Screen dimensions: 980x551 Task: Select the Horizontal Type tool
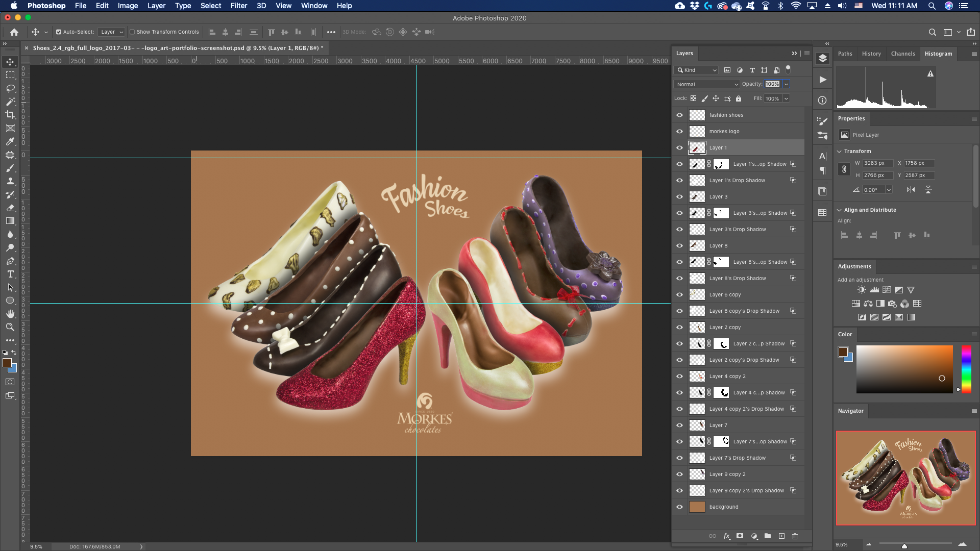tap(10, 274)
